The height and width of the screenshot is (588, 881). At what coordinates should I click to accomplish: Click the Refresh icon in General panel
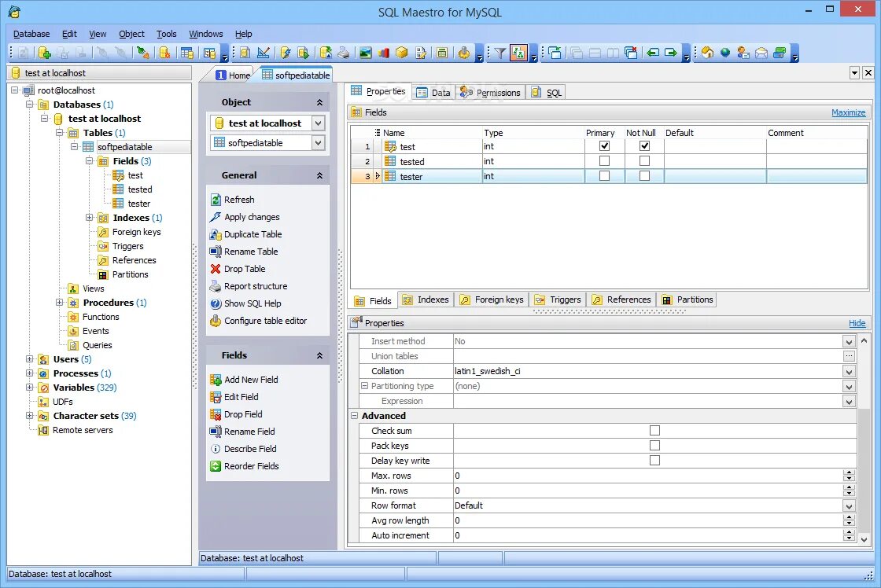(216, 200)
